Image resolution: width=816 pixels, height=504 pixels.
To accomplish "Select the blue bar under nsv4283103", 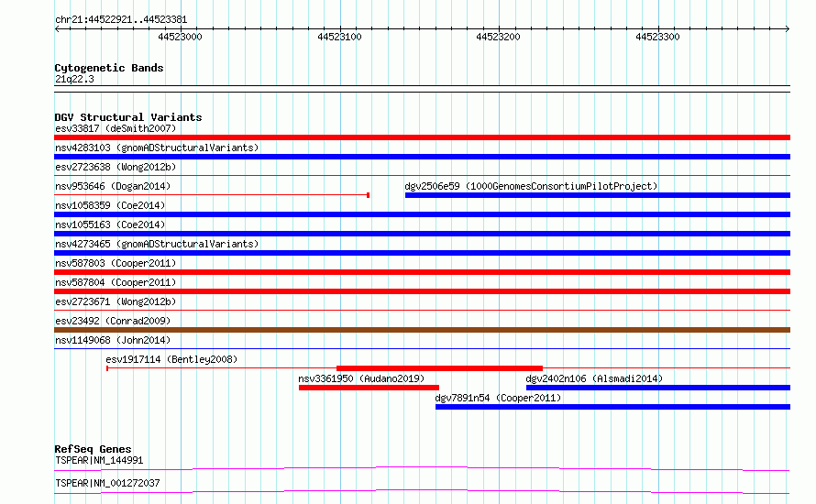I will (422, 157).
